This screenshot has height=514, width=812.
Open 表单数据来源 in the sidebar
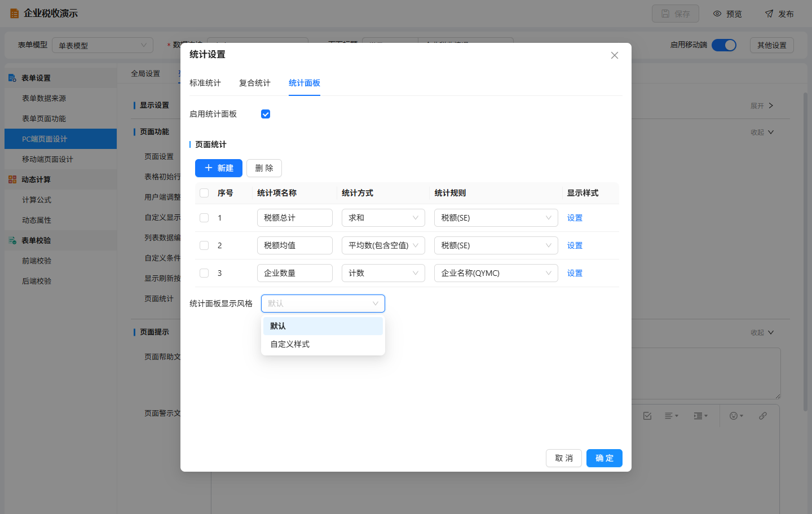click(x=61, y=98)
